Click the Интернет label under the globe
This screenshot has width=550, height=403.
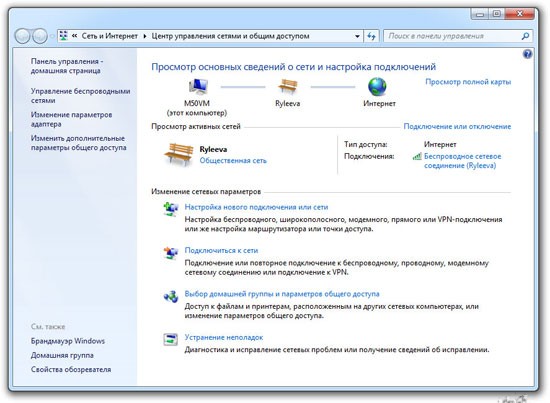coord(379,103)
